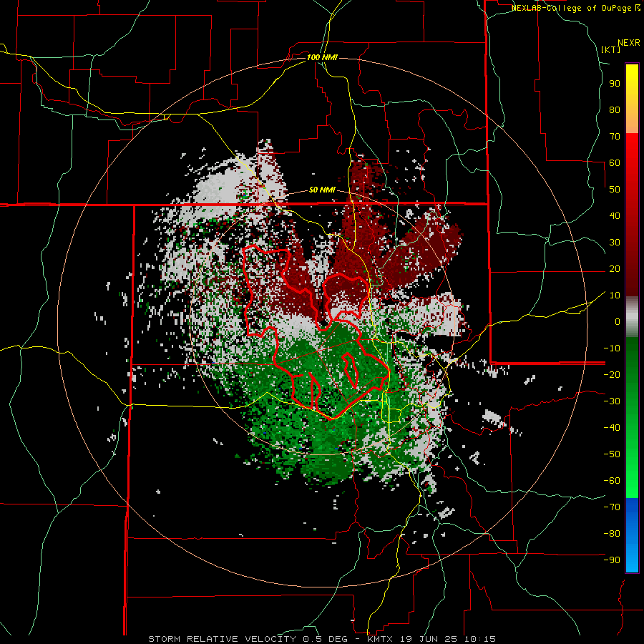
Task: Click the 20 value on velocity scale
Action: click(x=615, y=268)
